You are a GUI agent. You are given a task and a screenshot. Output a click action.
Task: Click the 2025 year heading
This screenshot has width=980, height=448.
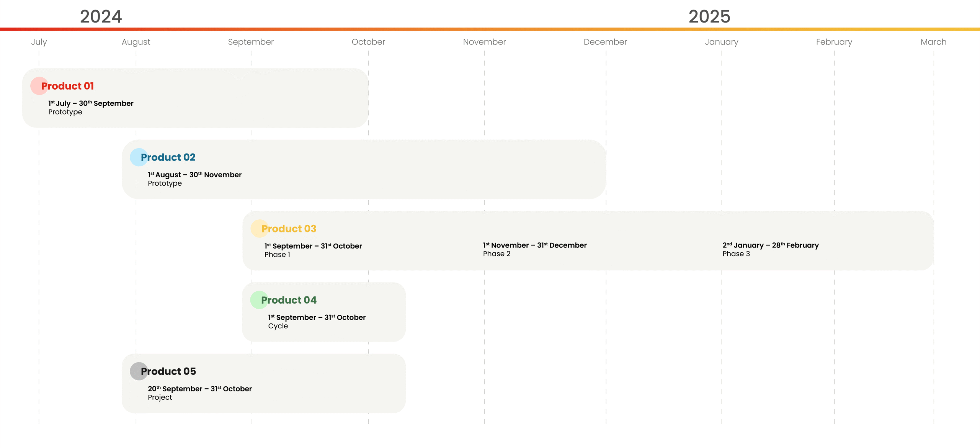(x=709, y=16)
